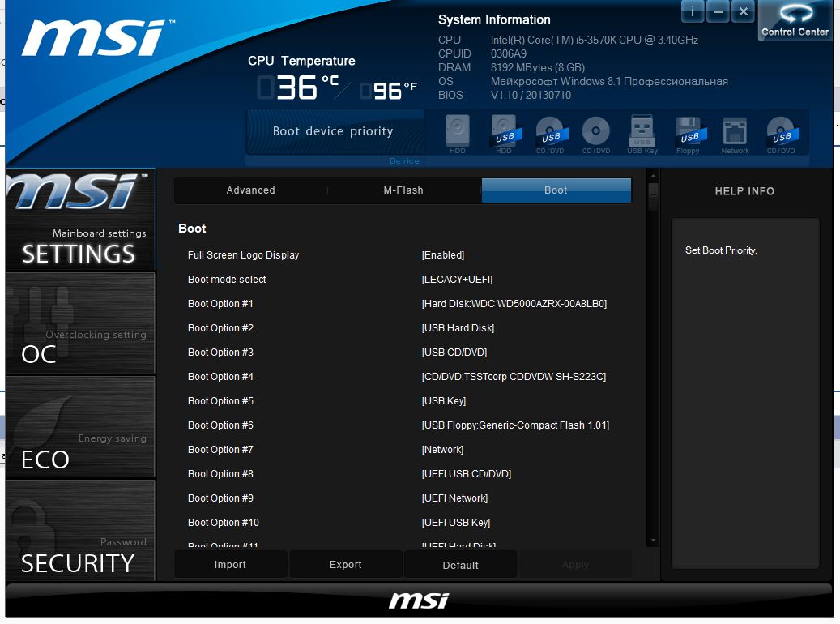Expand Boot Option #7 Network setting
This screenshot has height=624, width=840.
coord(442,450)
